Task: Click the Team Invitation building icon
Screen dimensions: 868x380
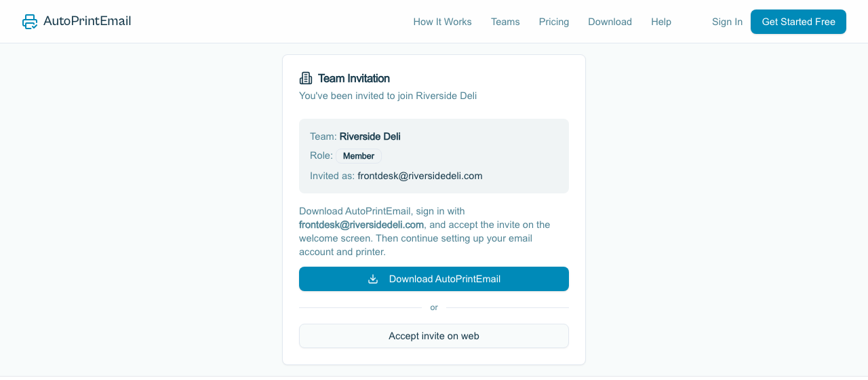Action: tap(306, 78)
